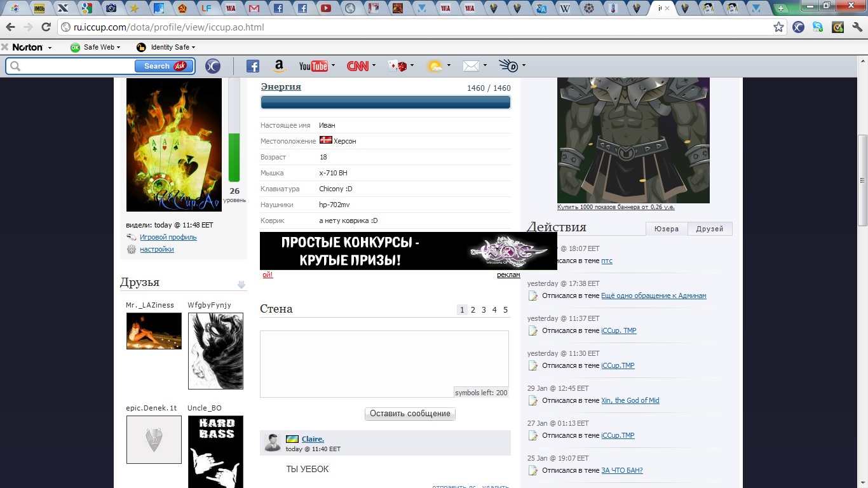Click the blue round toolbar icon beside Search
Screen dimensions: 868x488
[213, 66]
